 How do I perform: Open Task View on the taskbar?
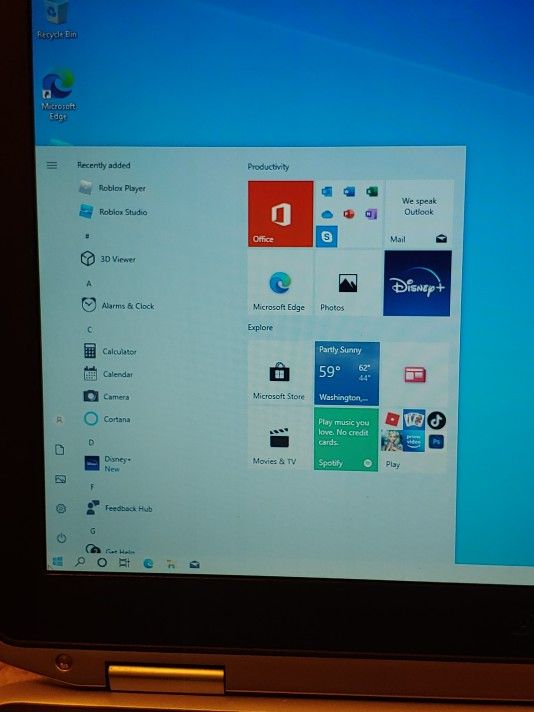click(x=124, y=563)
